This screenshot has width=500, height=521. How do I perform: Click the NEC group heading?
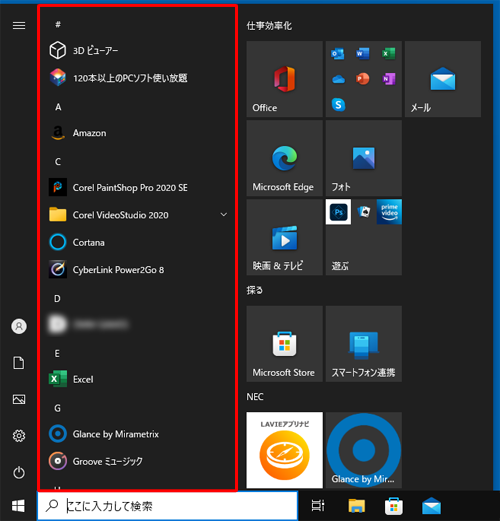[x=255, y=397]
